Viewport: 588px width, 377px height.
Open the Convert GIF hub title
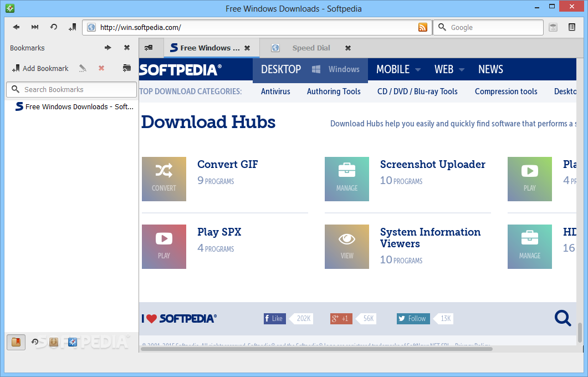coord(228,164)
